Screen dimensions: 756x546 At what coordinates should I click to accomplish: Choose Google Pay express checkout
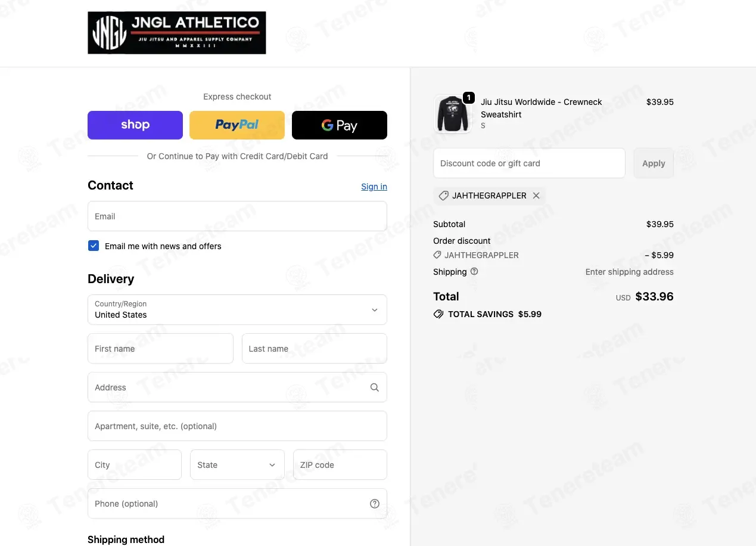pos(340,125)
